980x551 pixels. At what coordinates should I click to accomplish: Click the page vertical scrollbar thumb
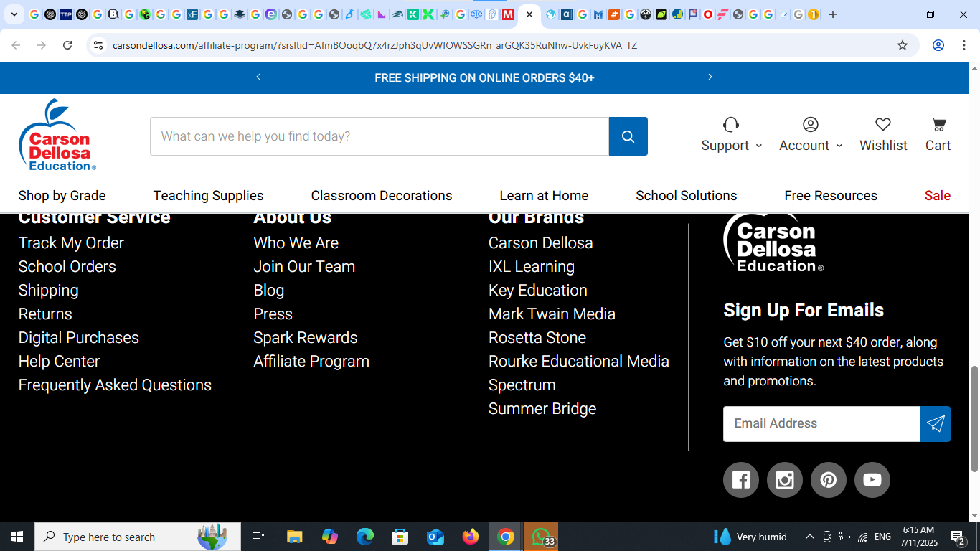click(x=974, y=419)
